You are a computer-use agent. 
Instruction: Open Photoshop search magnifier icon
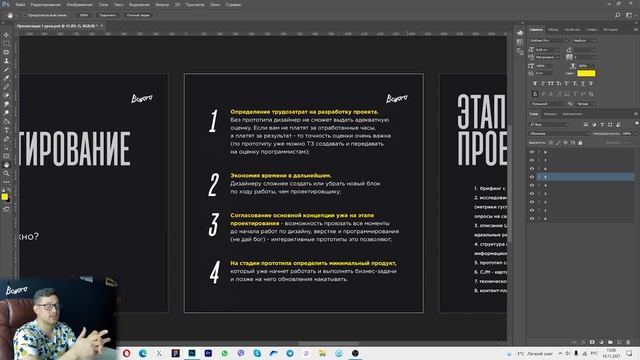618,15
